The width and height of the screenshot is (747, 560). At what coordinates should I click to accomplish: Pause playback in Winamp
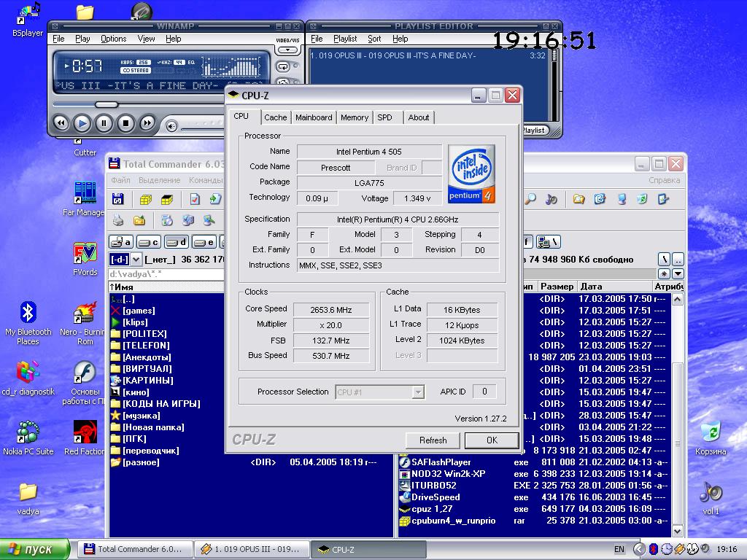point(104,123)
